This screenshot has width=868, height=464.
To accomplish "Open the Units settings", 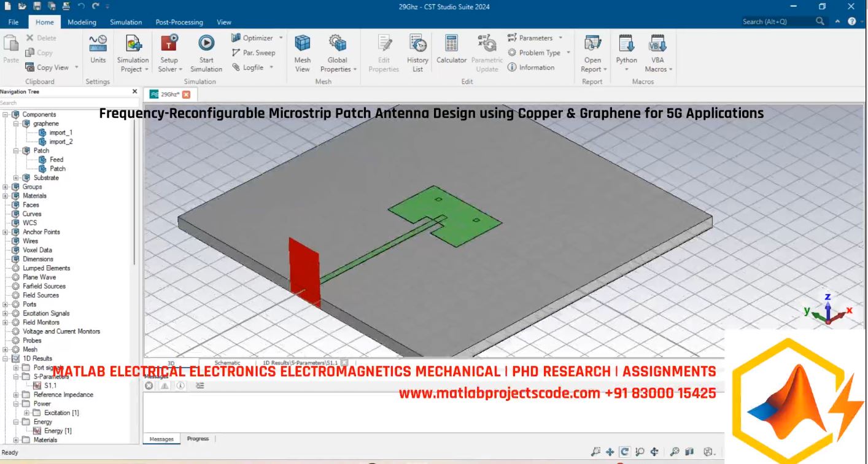I will (98, 50).
